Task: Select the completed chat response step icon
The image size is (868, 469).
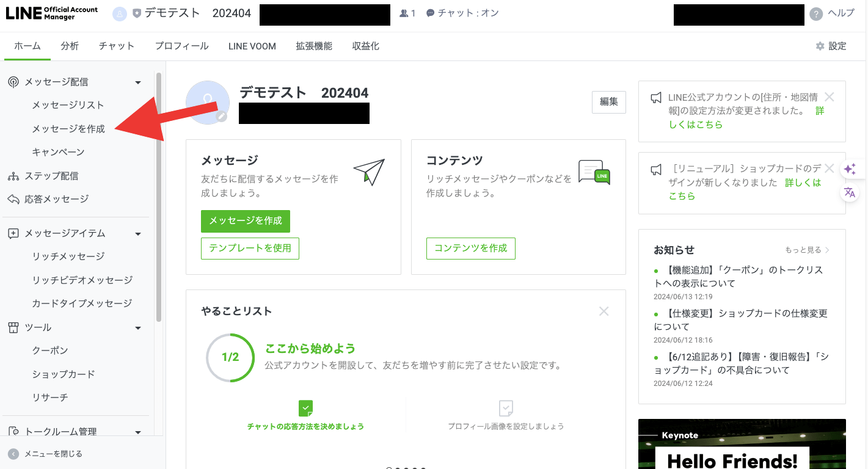Action: click(305, 408)
